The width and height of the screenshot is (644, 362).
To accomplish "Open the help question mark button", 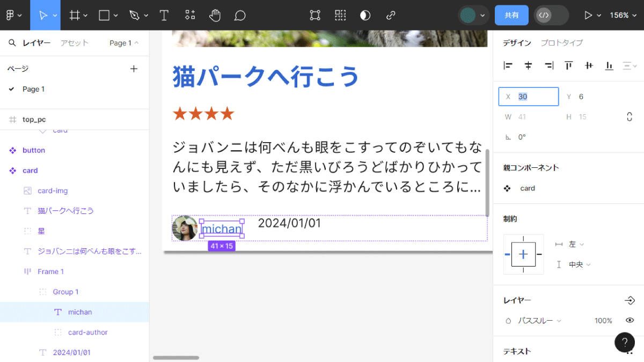I will tap(625, 342).
